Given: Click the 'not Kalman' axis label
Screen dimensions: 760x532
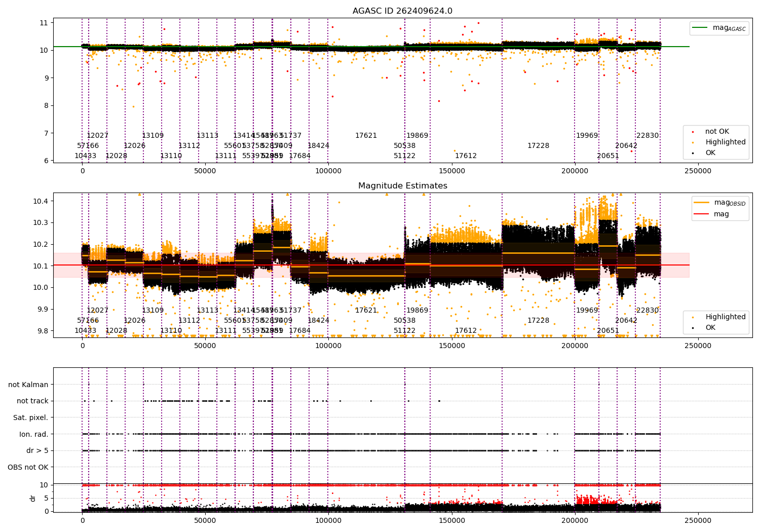Looking at the screenshot, I should (x=28, y=385).
